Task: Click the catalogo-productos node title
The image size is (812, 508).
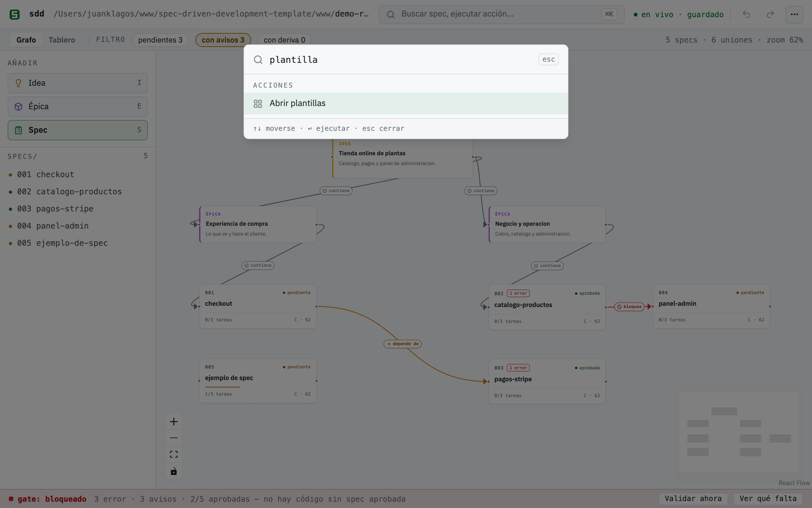Action: tap(523, 305)
